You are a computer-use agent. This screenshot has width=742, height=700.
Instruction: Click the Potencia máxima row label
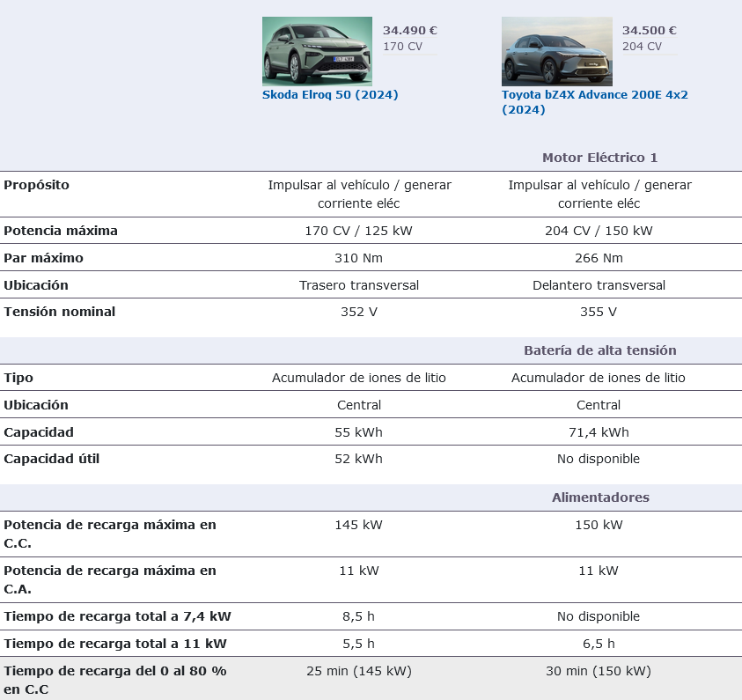pos(61,231)
